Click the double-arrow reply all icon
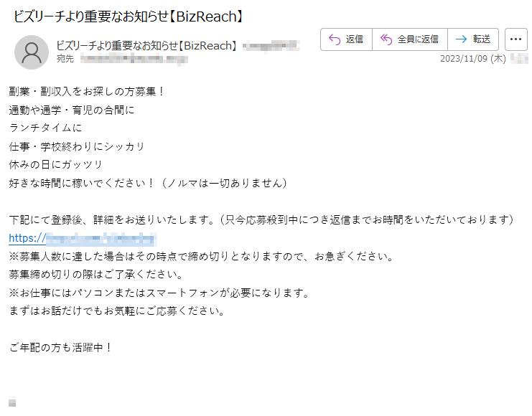532x416 pixels. point(386,39)
